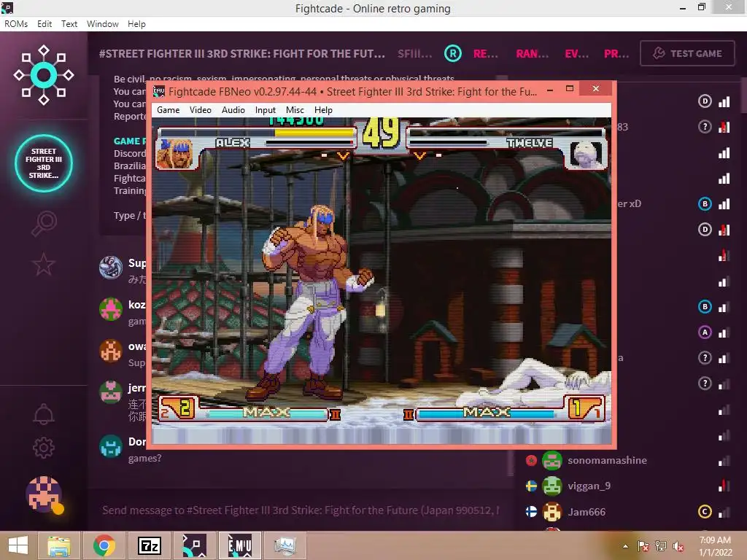Click the teal avatar beside 'Dor'
Screen dimensions: 747x560
pyautogui.click(x=111, y=447)
